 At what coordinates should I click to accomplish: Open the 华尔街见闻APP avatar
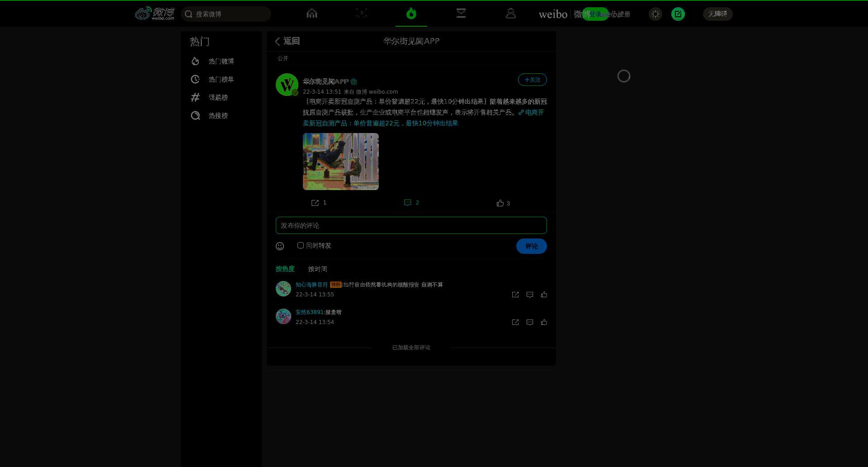pos(287,85)
